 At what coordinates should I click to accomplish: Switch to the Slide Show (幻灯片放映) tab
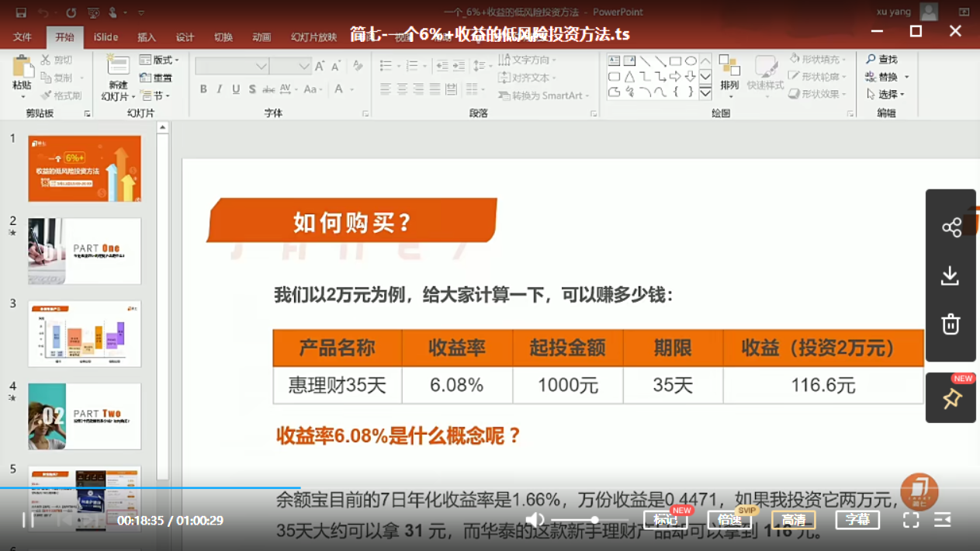click(314, 37)
